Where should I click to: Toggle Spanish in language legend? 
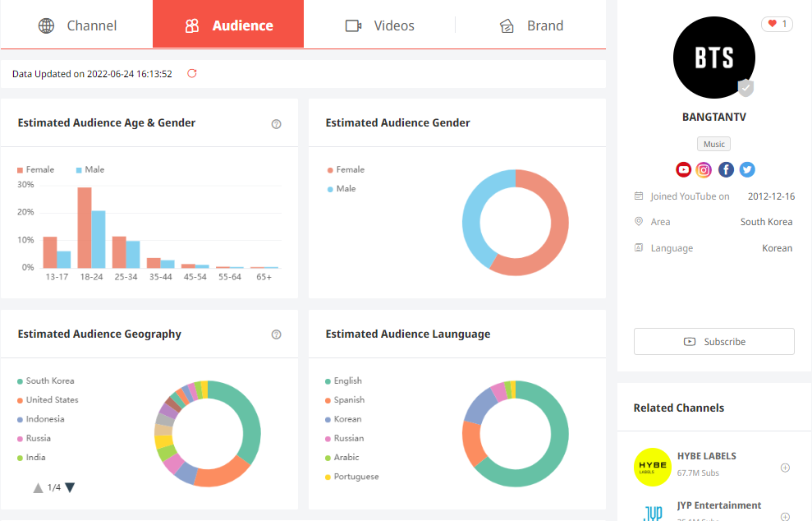(345, 400)
